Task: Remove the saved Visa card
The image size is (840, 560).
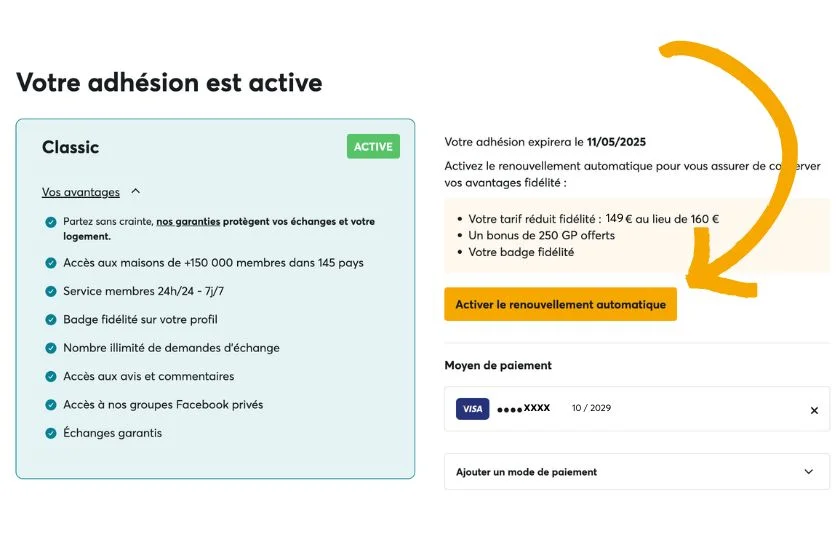Action: tap(814, 410)
